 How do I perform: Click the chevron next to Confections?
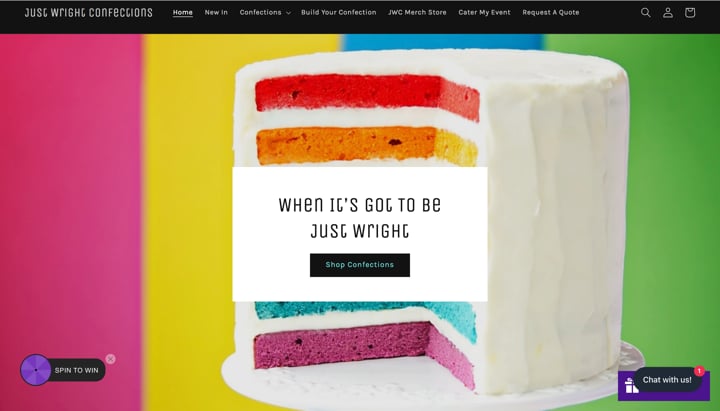click(x=288, y=13)
